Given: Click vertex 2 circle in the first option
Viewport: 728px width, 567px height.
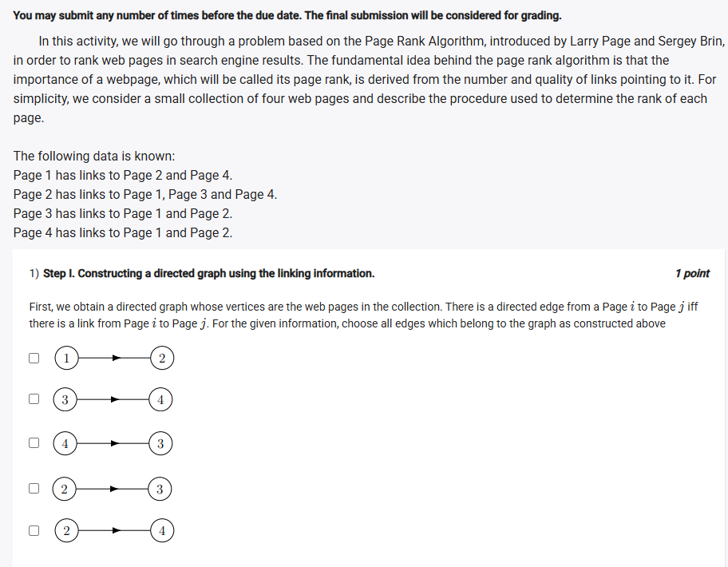Looking at the screenshot, I should (162, 359).
